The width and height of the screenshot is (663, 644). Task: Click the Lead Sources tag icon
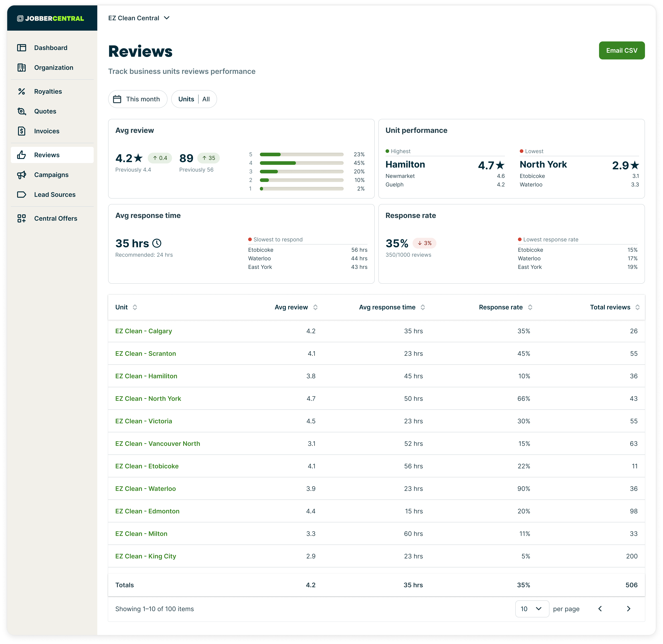click(22, 195)
